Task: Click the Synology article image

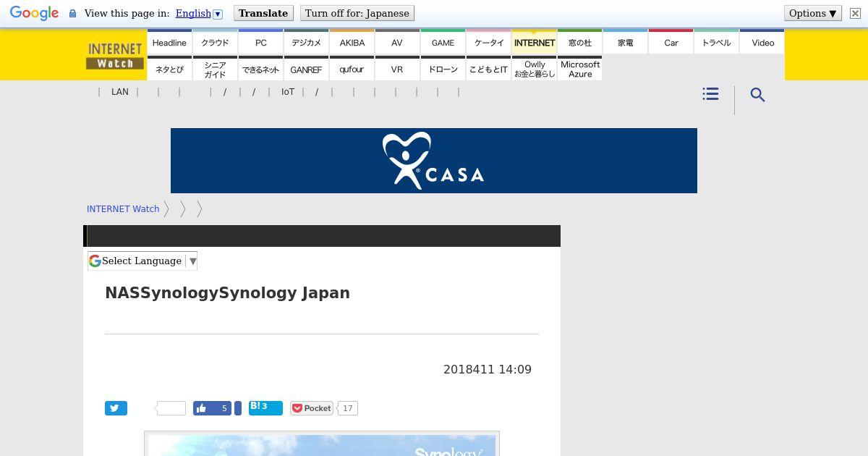Action: coord(322,444)
